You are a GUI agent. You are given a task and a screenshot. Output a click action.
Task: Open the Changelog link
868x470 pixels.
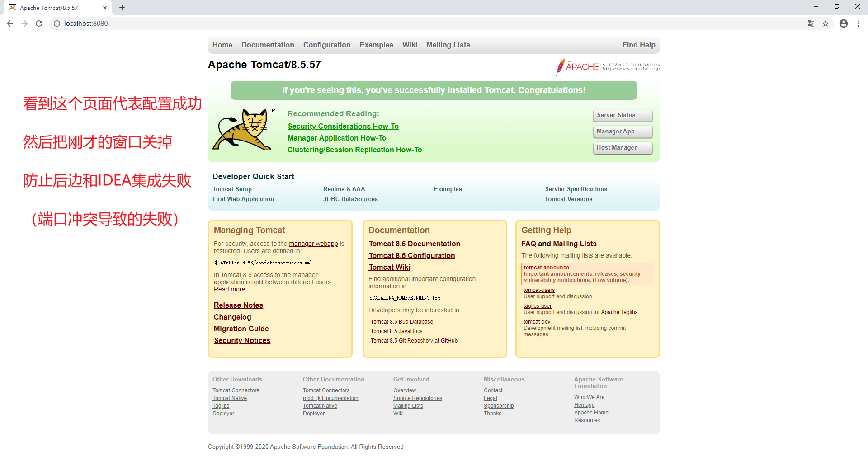coord(232,317)
